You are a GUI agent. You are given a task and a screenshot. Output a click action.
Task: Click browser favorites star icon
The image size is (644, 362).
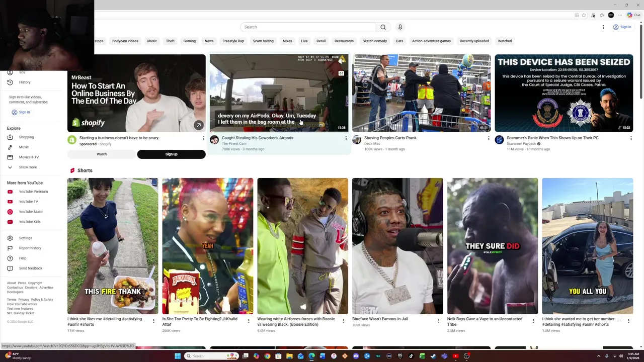pos(584,15)
